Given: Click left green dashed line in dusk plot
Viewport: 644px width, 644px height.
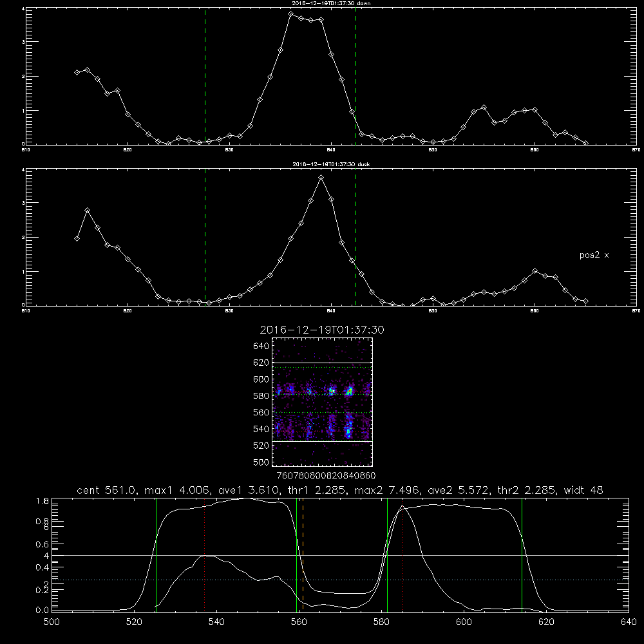Looking at the screenshot, I should [205, 237].
